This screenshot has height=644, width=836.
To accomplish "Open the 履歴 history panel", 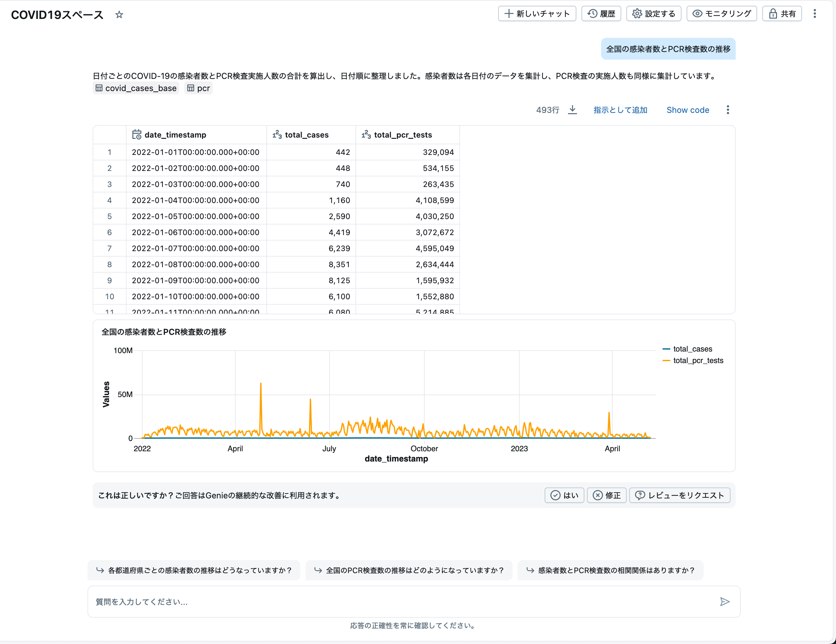I will click(601, 13).
